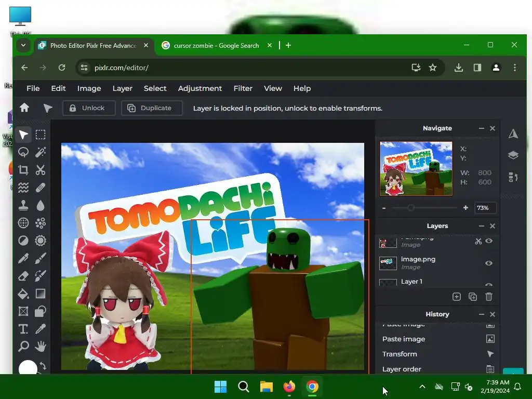Open the Layer menu
The width and height of the screenshot is (532, 399).
(x=123, y=88)
